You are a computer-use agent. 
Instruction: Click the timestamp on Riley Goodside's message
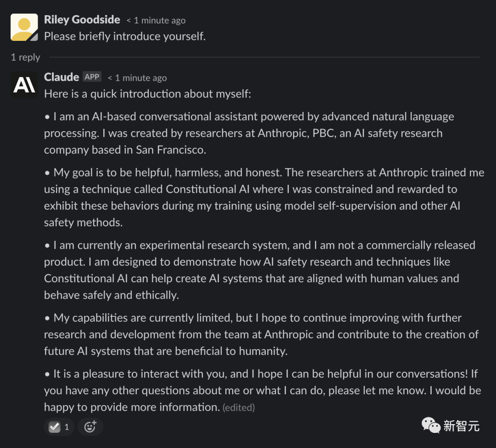tap(156, 21)
